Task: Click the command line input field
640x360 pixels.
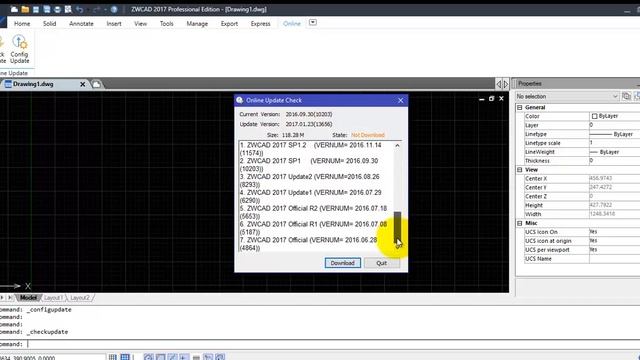Action: point(320,344)
